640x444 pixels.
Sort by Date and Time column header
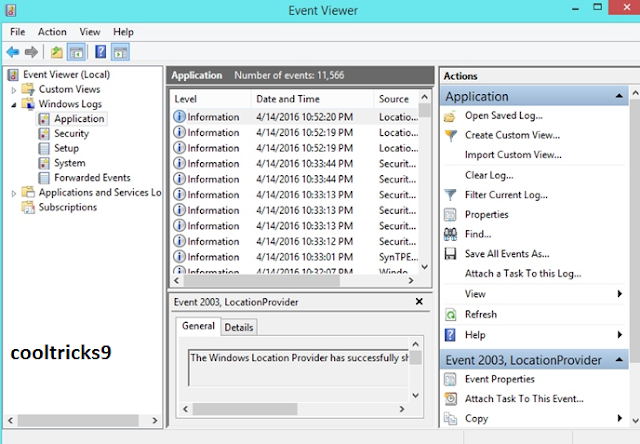pos(312,99)
